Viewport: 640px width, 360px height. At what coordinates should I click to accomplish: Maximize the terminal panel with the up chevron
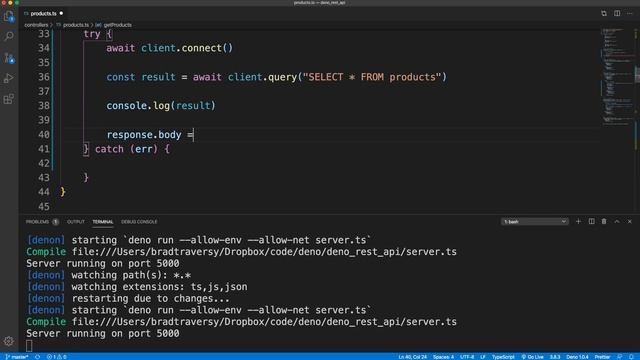pyautogui.click(x=617, y=221)
